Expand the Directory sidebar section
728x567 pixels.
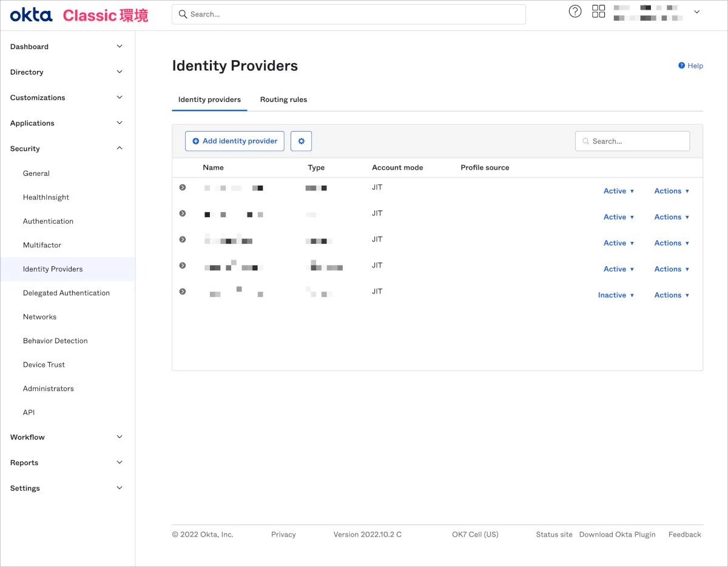(120, 72)
